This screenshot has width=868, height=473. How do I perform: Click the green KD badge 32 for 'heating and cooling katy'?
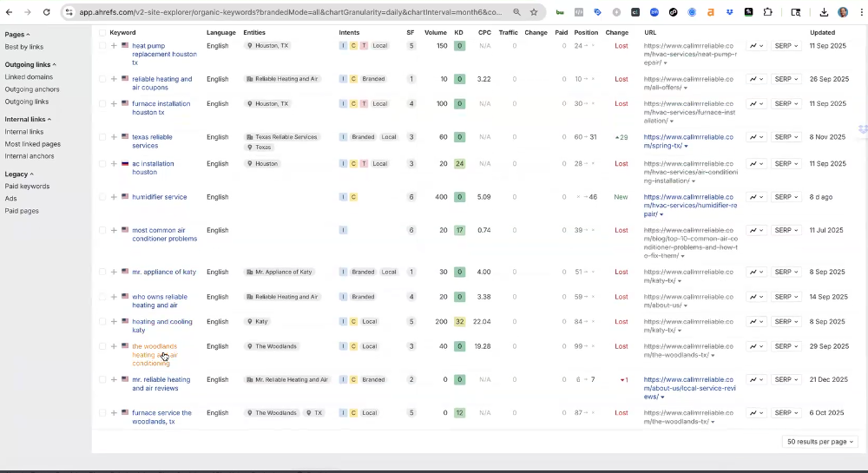(459, 322)
